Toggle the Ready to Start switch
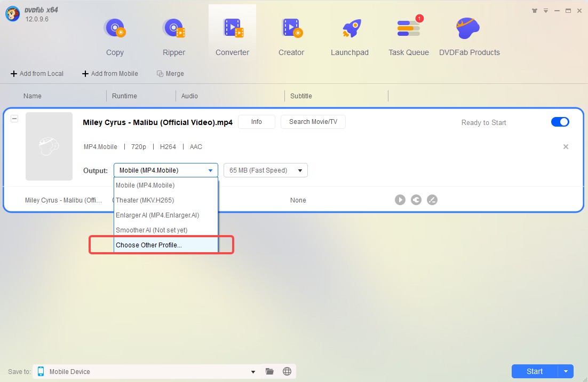 (560, 122)
